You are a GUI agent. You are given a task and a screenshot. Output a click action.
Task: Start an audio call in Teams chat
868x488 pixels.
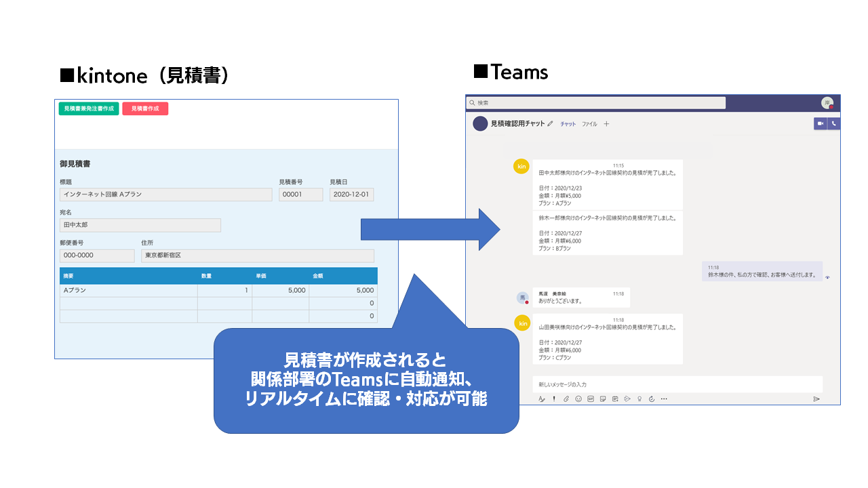tap(834, 123)
